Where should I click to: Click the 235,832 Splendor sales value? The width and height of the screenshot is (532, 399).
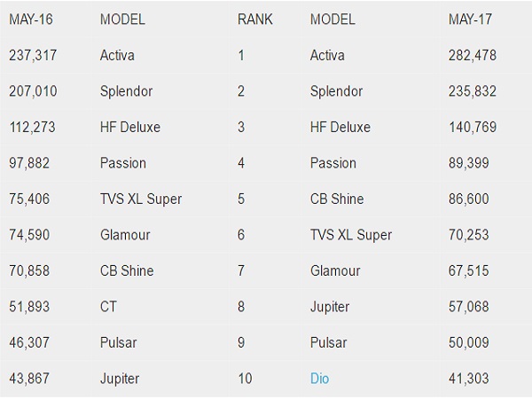473,91
